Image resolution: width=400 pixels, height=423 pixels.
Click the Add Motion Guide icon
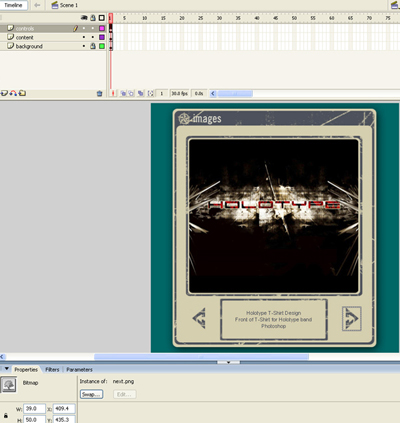13,93
